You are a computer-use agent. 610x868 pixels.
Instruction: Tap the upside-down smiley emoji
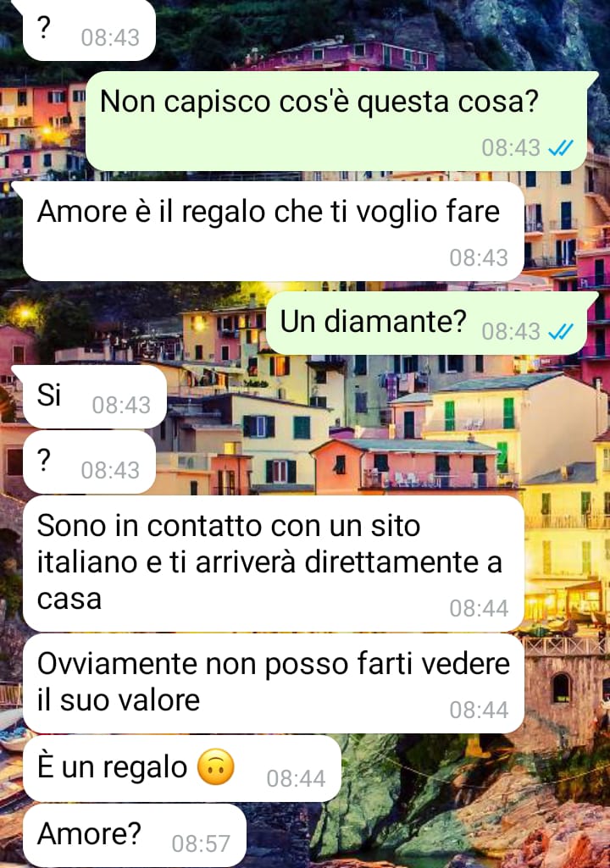(216, 767)
